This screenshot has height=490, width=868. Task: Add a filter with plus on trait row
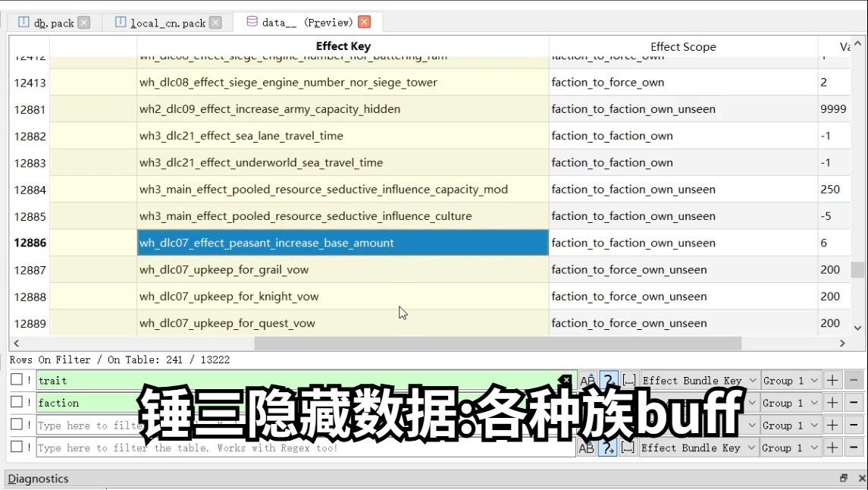coord(832,380)
